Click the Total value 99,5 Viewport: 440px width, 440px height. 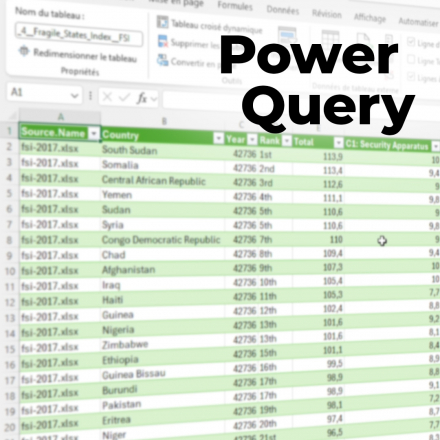pyautogui.click(x=334, y=364)
